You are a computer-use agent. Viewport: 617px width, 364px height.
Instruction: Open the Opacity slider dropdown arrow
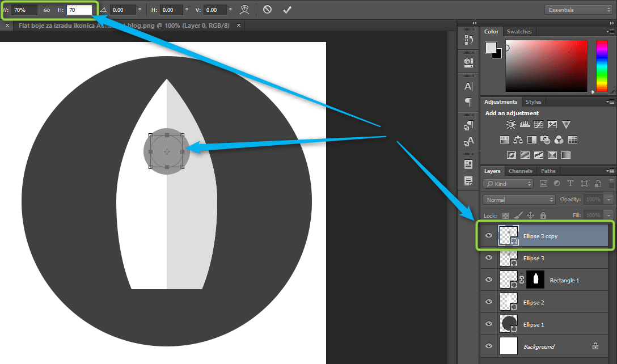(x=608, y=200)
